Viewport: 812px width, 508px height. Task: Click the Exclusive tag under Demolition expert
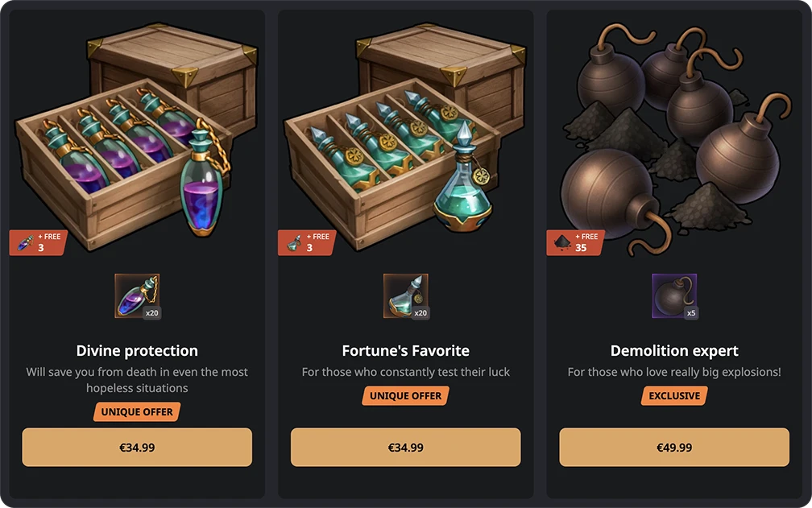point(674,396)
